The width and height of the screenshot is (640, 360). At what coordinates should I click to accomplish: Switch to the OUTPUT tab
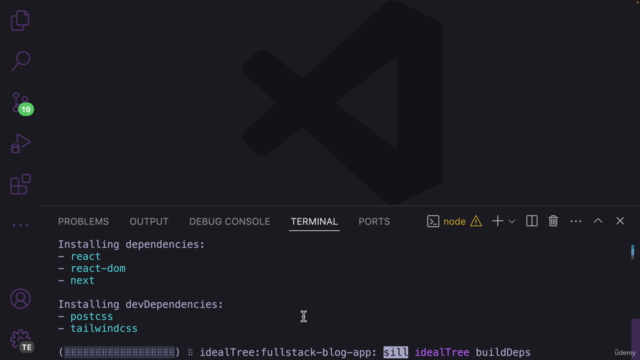pos(149,222)
